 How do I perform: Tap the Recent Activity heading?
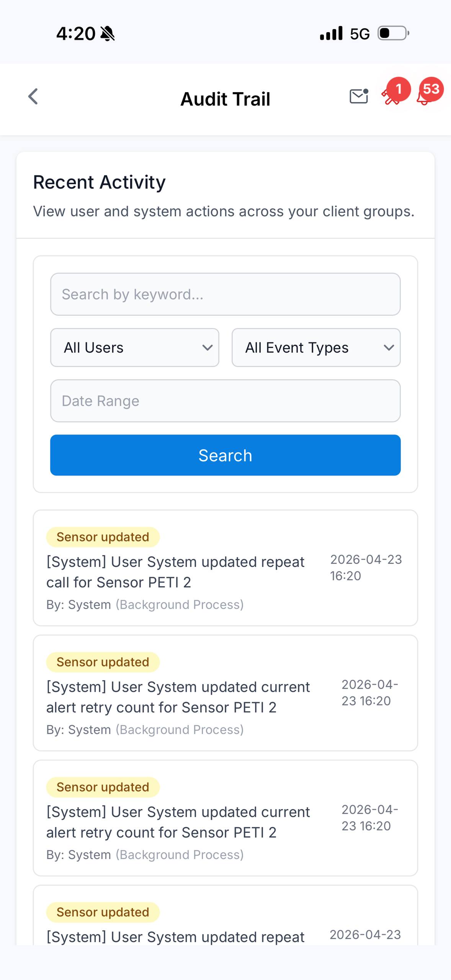[100, 182]
